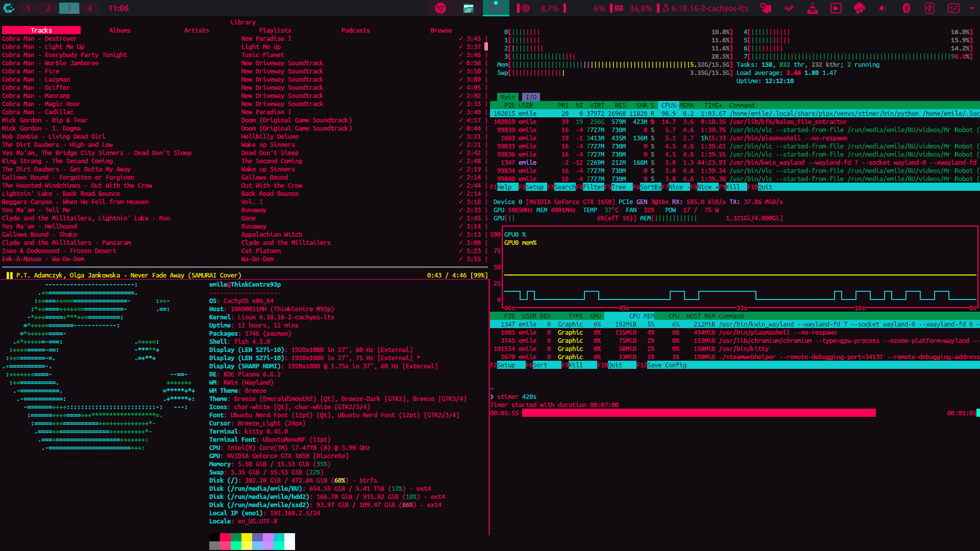Viewport: 980px width, 551px height.
Task: Open the CachyOS application launcher icon
Action: coord(9,8)
